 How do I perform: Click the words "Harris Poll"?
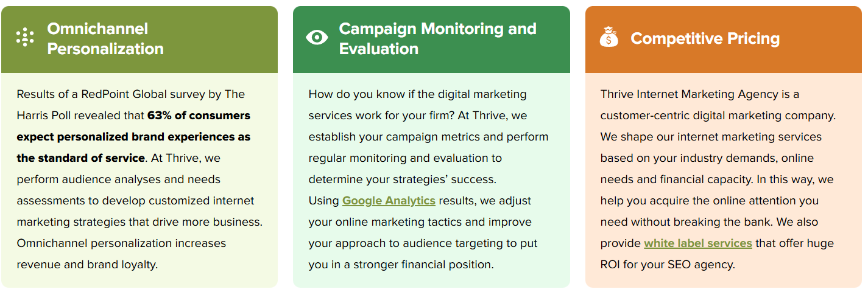45,116
